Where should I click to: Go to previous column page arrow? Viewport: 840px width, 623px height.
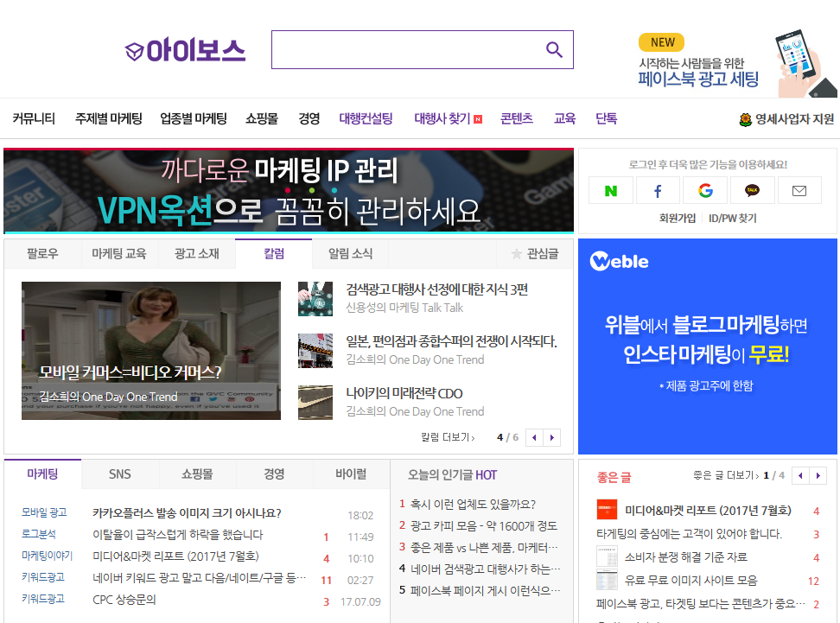tap(534, 437)
